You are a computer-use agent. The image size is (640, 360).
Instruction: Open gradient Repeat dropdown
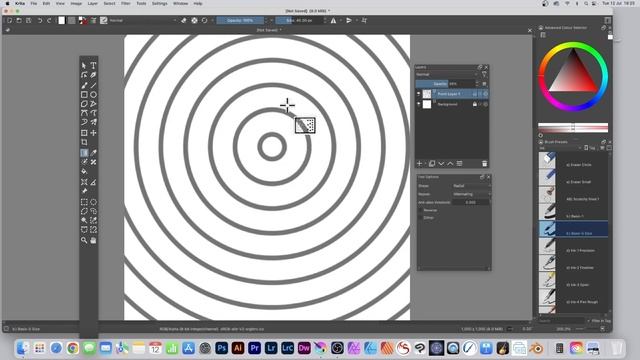tap(471, 194)
